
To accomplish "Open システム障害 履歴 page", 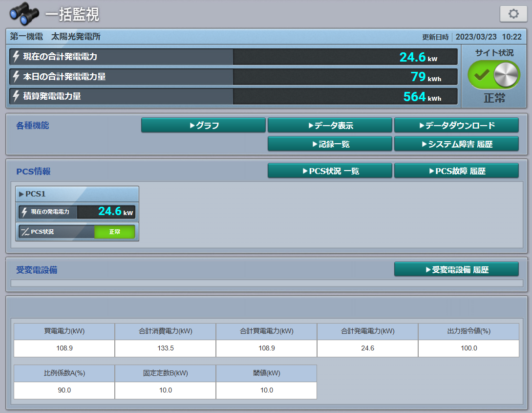I will (456, 144).
